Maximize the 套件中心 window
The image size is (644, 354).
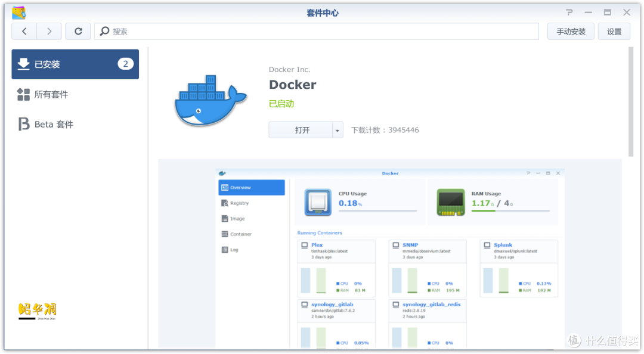[x=608, y=13]
